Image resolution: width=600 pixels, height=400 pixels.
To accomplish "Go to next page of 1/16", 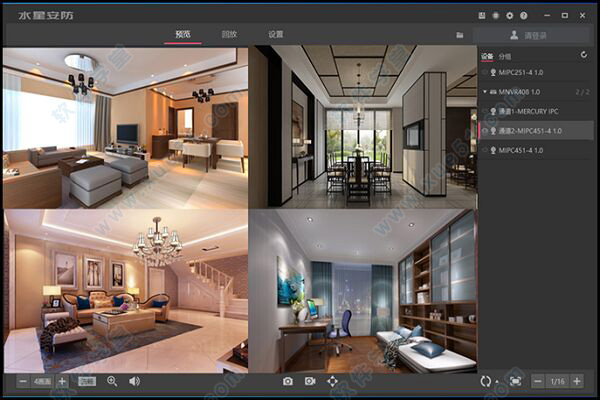I will (x=576, y=381).
